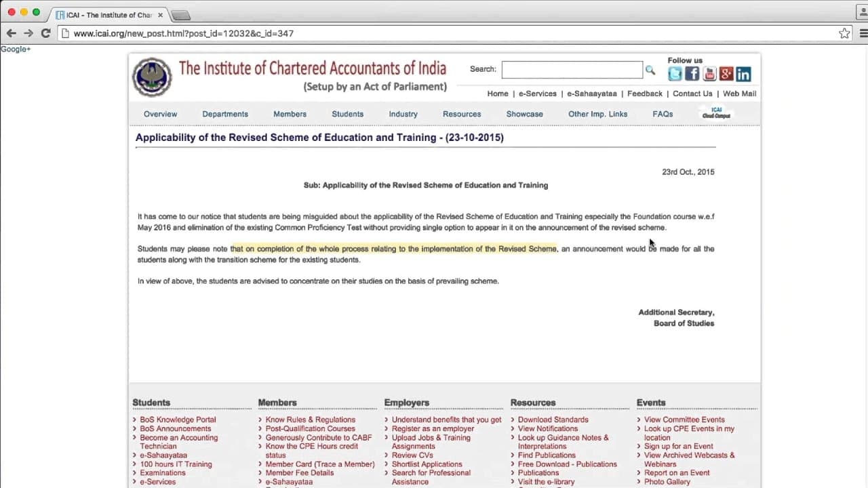Open Upload Jobs & Training Assignments link
The height and width of the screenshot is (488, 868).
(x=431, y=442)
